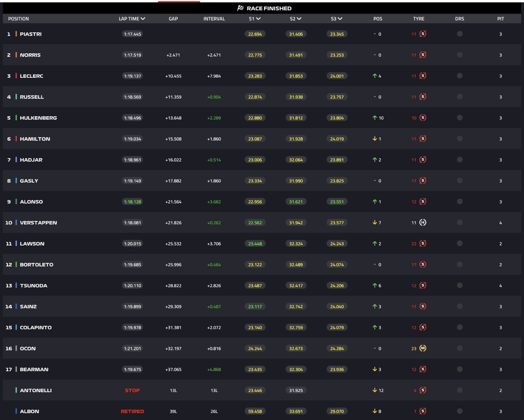The image size is (524, 420).
Task: Click the DRS indicator dot for Sainz
Action: pos(460,306)
